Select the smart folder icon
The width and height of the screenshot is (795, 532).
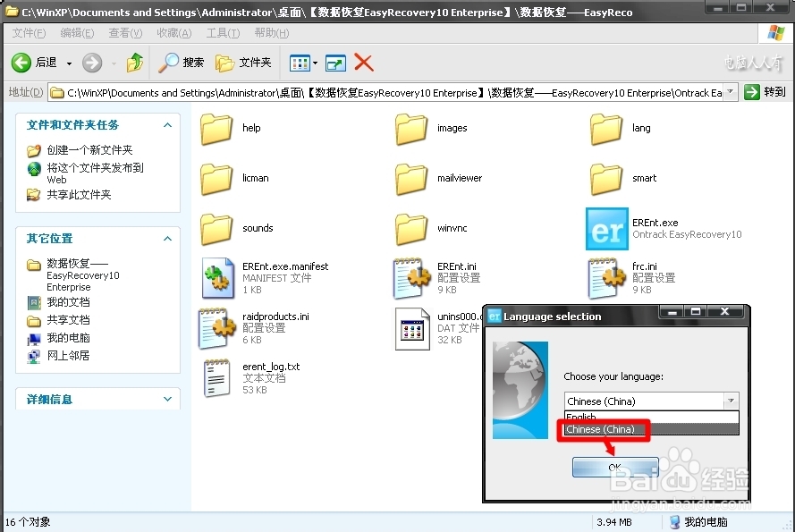[x=606, y=179]
